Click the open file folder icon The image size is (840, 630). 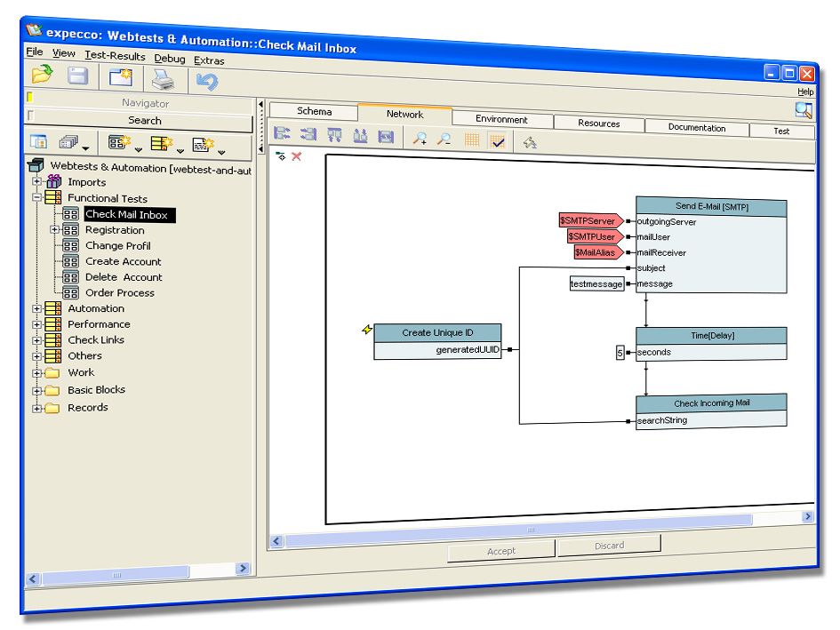[42, 76]
